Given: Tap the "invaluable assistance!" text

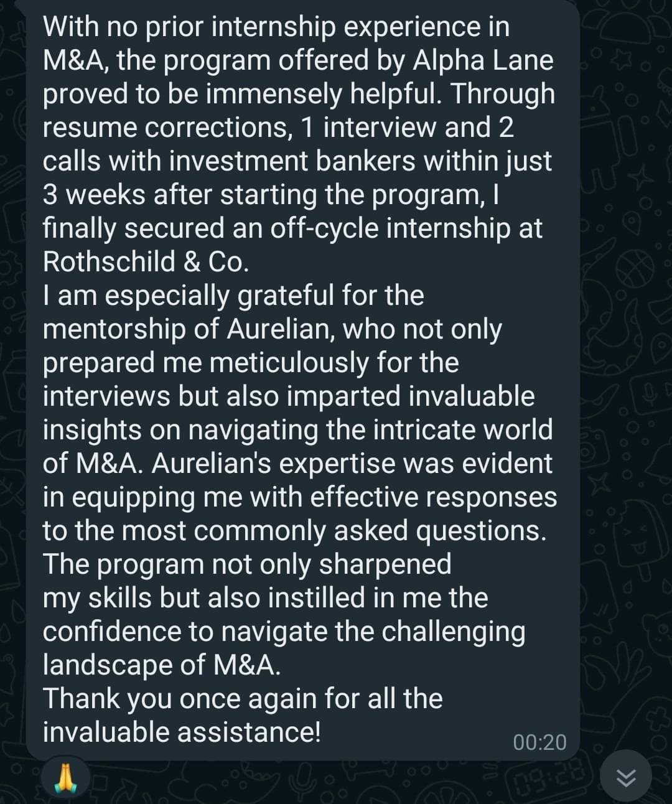Looking at the screenshot, I should pos(182,732).
